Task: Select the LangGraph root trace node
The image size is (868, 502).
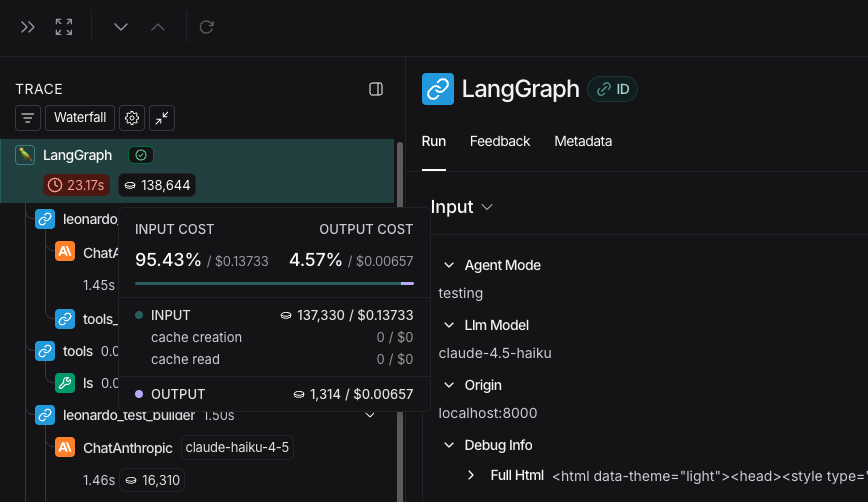Action: (77, 155)
